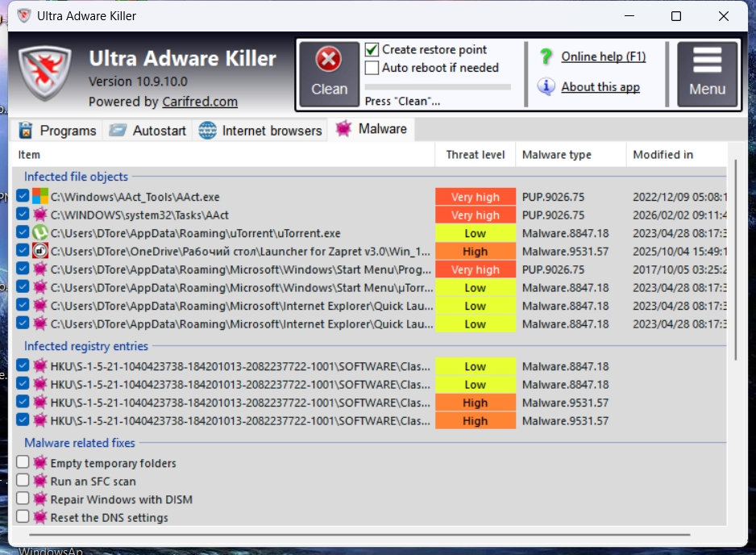This screenshot has height=555, width=756.
Task: Check Empty temporary folders option
Action: tap(23, 462)
